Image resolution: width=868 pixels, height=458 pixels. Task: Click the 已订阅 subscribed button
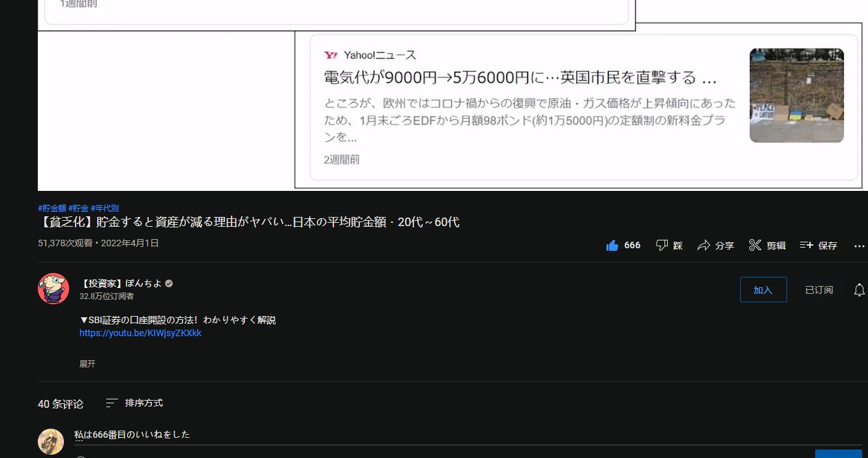point(819,290)
